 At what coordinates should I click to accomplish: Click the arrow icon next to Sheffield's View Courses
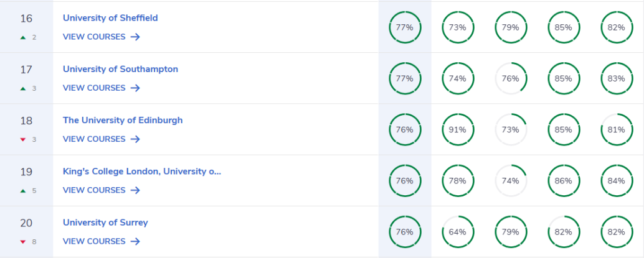136,37
